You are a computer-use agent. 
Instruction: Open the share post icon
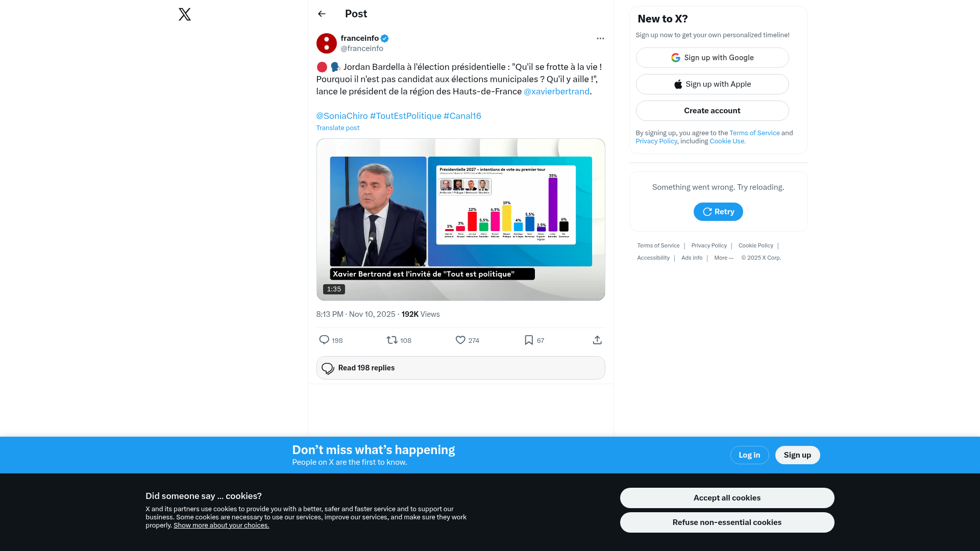[597, 340]
